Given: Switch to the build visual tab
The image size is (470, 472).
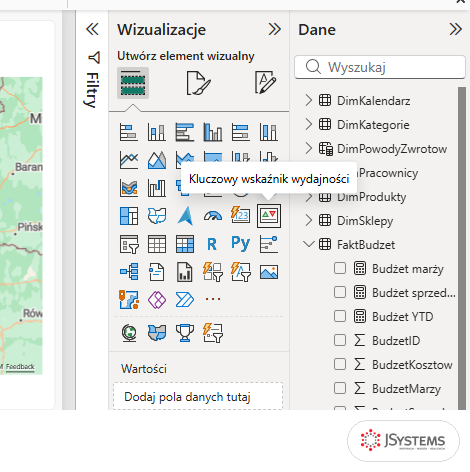Looking at the screenshot, I should point(133,83).
